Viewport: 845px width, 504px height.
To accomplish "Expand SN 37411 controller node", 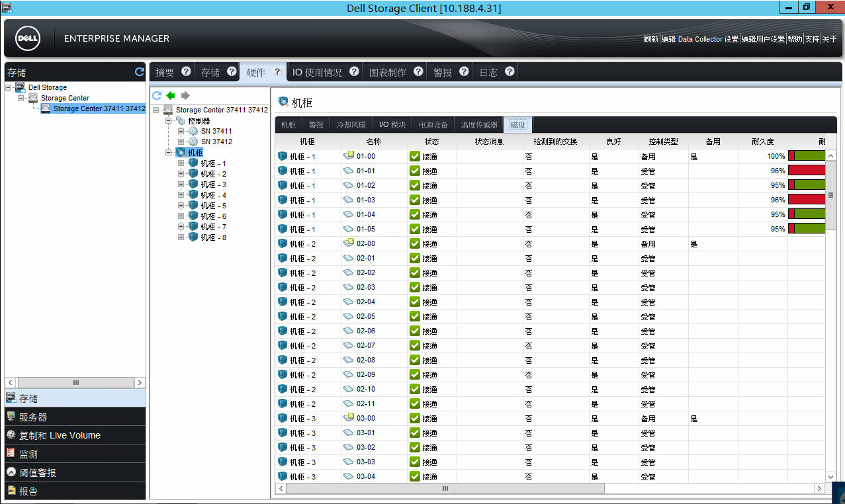I will 181,131.
